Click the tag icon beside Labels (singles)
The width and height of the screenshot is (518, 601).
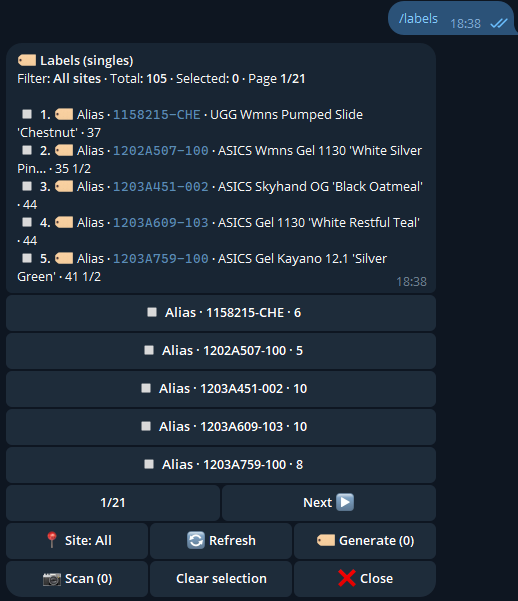pyautogui.click(x=27, y=60)
